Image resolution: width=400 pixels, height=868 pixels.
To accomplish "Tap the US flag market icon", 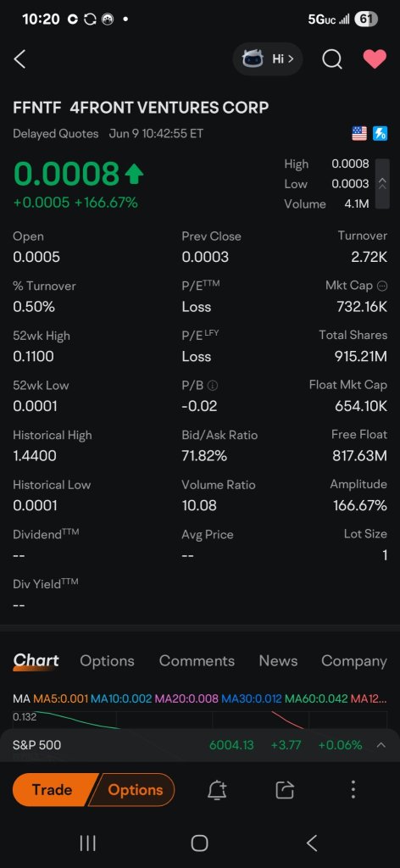I will (359, 133).
